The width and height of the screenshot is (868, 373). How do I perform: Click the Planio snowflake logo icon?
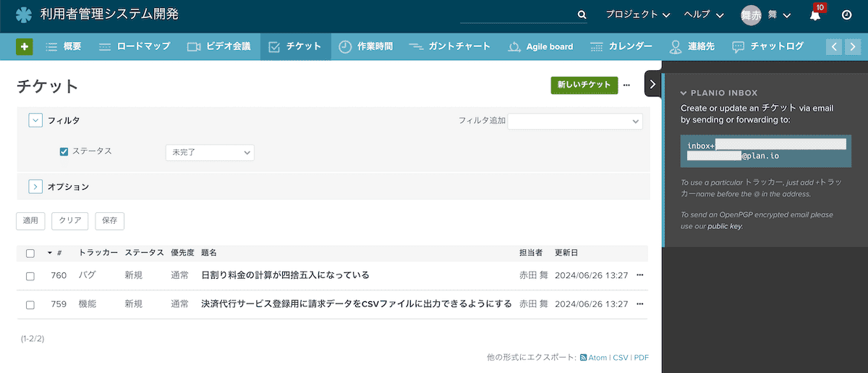[24, 14]
